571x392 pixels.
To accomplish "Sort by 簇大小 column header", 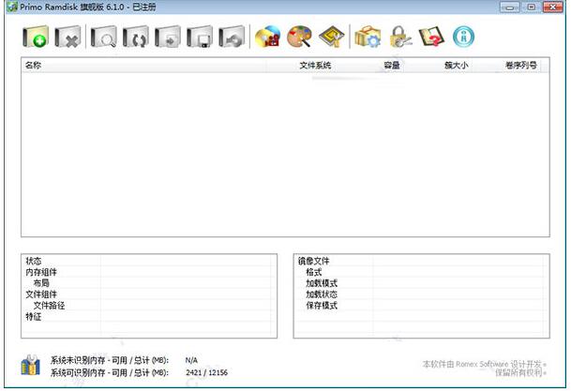I will (x=437, y=66).
